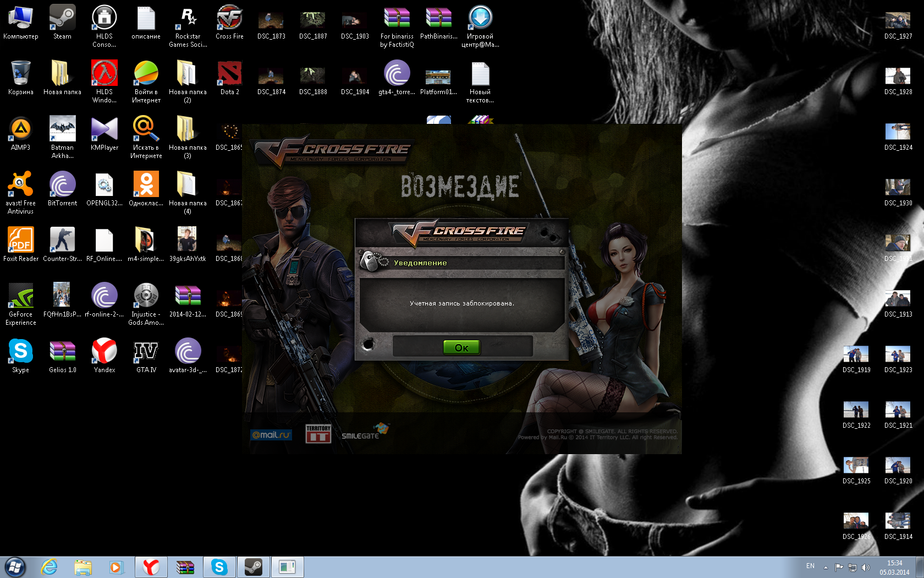This screenshot has height=578, width=924.
Task: Select the PathBinaris archive icon
Action: 438,23
